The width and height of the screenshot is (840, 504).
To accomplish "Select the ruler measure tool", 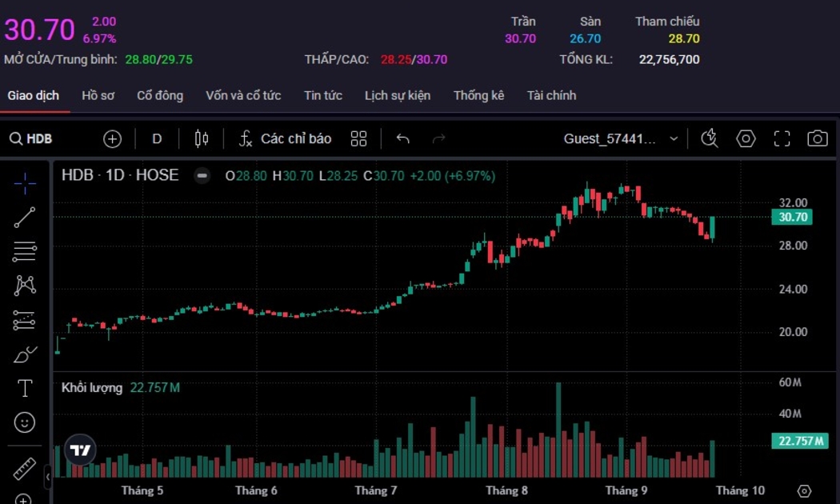I will 25,469.
